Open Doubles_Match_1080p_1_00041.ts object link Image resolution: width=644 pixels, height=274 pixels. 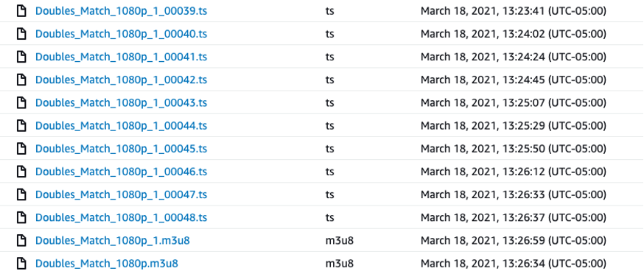(x=121, y=57)
